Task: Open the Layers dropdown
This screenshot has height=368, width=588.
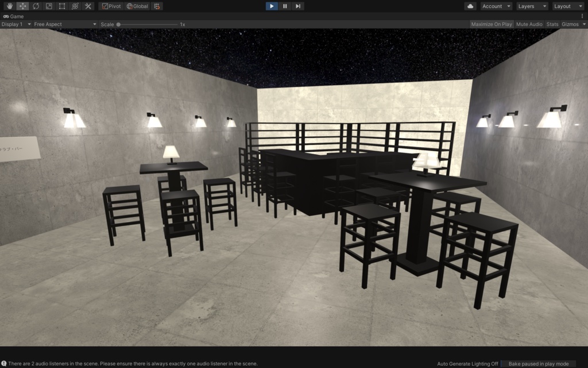Action: [x=531, y=6]
